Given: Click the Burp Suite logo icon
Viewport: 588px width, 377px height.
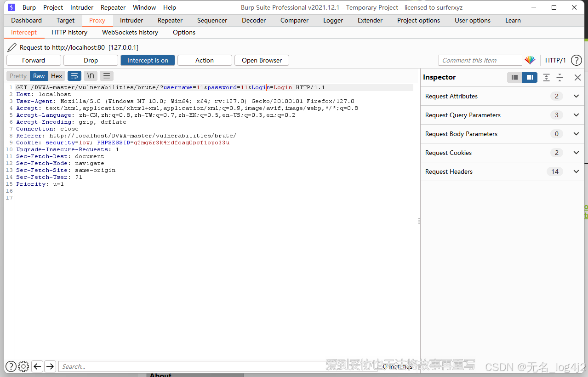Looking at the screenshot, I should 11,7.
